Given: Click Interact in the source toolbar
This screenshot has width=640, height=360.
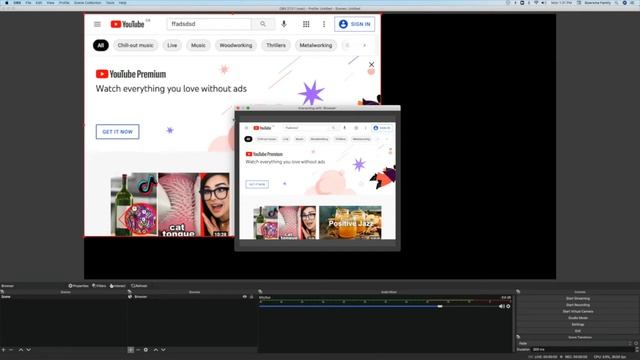Looking at the screenshot, I should [x=118, y=286].
